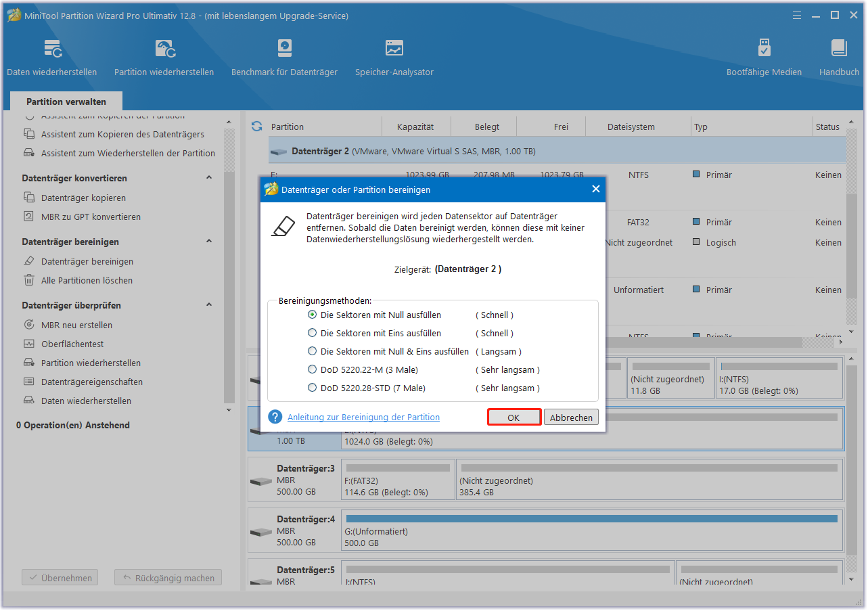868x611 pixels.
Task: Collapse Datenträger konvertieren section
Action: 209,178
